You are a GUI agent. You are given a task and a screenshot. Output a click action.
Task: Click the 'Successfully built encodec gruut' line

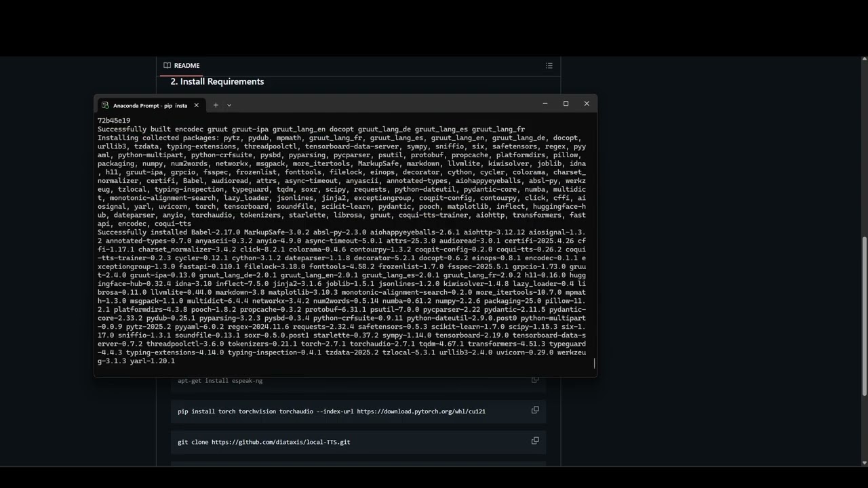311,129
